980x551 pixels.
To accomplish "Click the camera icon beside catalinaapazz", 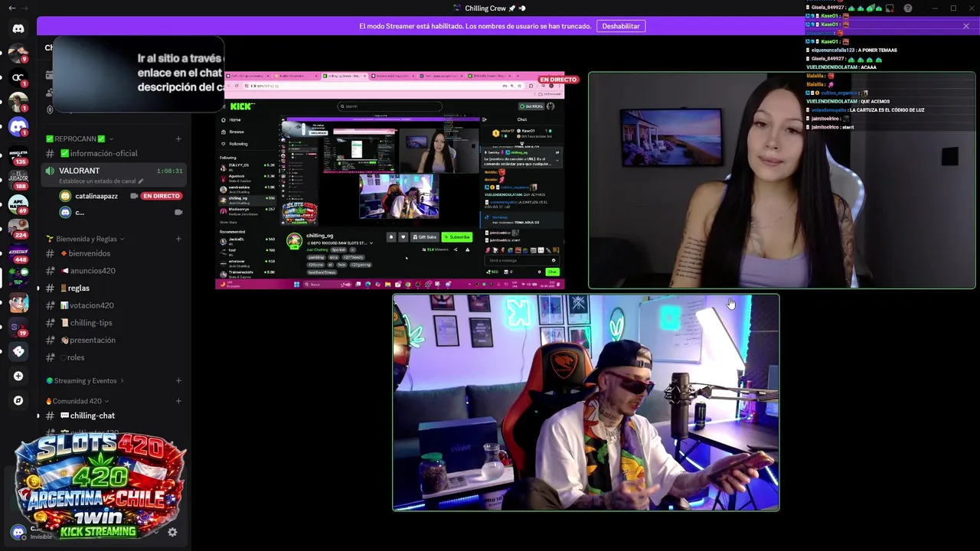I will coord(134,196).
